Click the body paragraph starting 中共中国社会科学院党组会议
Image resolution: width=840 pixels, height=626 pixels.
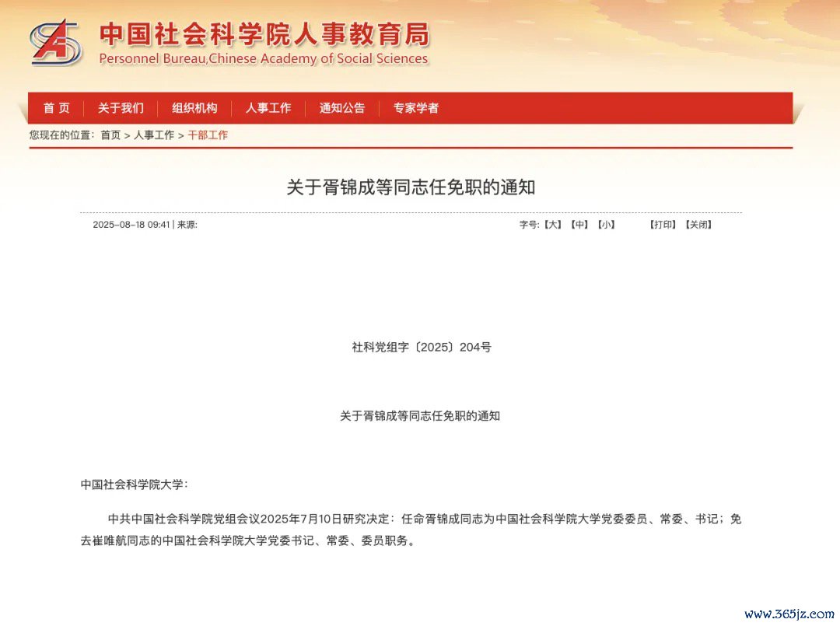[x=411, y=530]
